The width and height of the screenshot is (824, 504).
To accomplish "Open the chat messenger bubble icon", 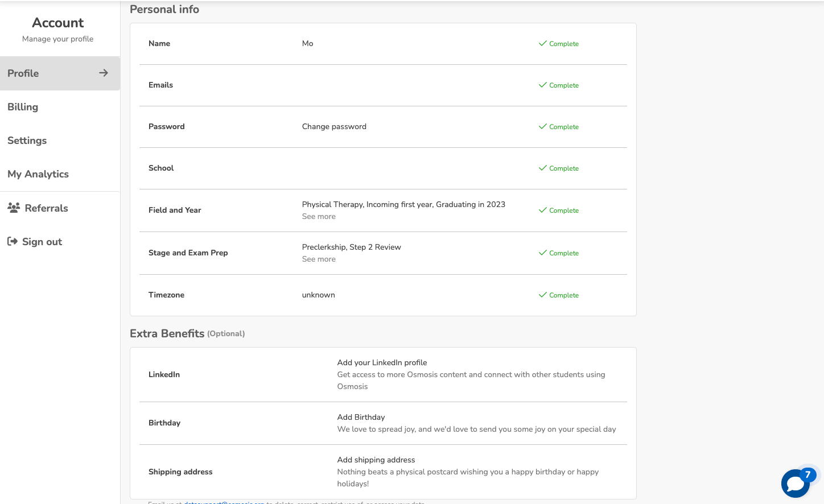I will click(795, 484).
